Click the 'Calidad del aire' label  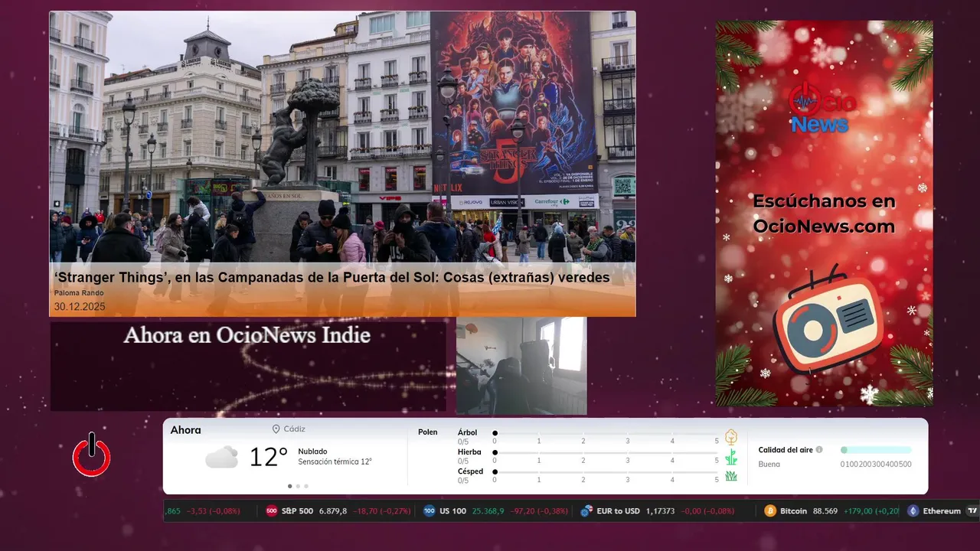(786, 450)
